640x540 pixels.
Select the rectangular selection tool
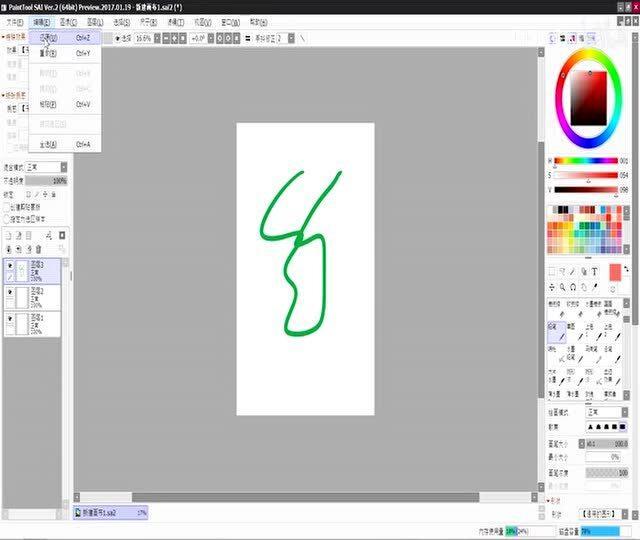pyautogui.click(x=552, y=271)
